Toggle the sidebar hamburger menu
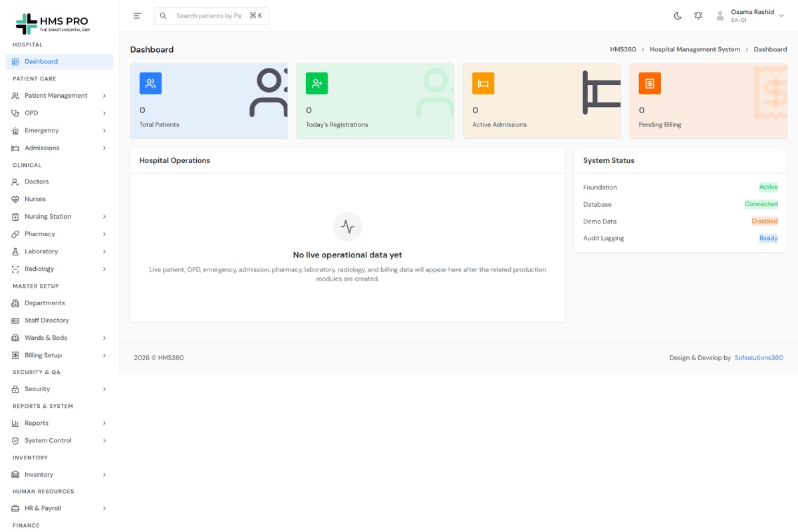Image resolution: width=798 pixels, height=532 pixels. (138, 16)
